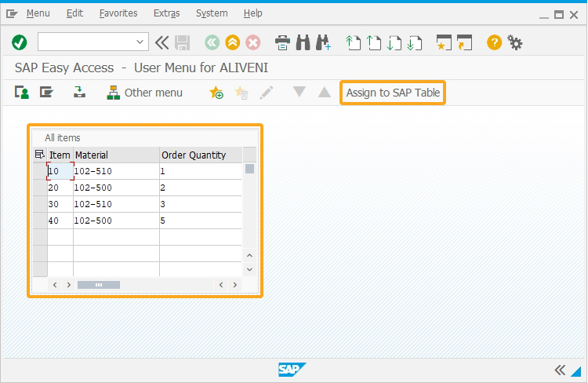Click the orange Exit up-arrow icon
The height and width of the screenshot is (383, 588).
tap(233, 42)
